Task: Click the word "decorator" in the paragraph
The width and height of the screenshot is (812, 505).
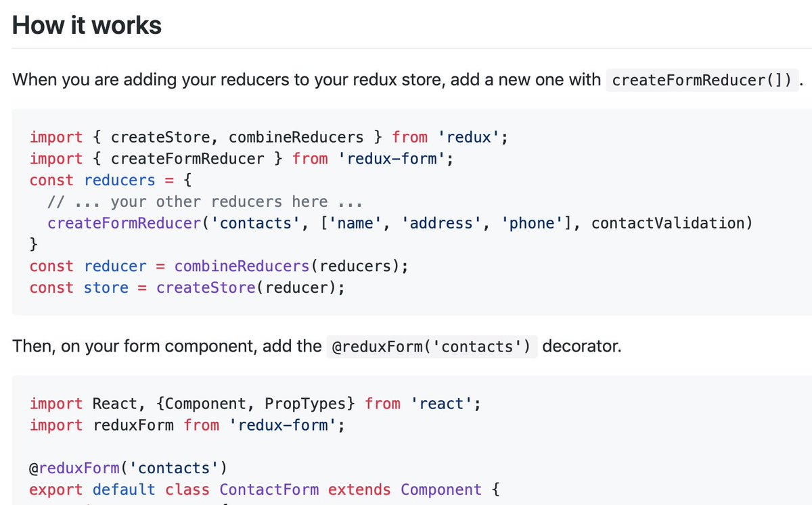Action: (579, 347)
